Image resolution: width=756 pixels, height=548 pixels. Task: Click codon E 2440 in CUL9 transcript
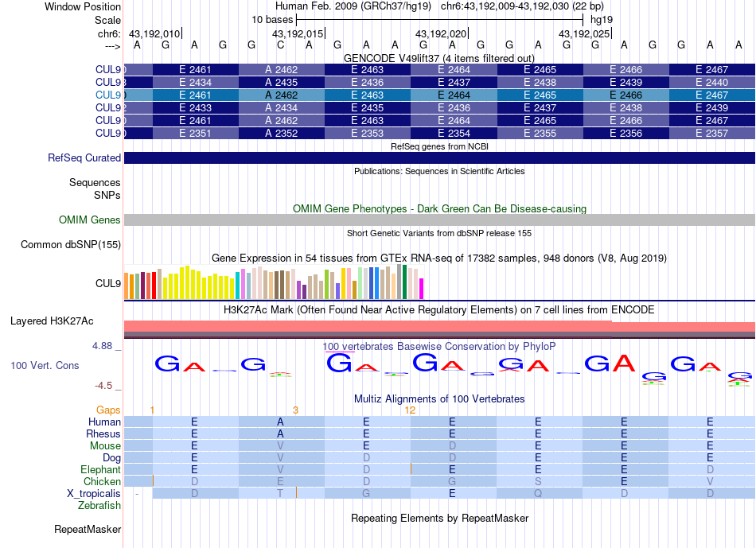click(x=712, y=83)
